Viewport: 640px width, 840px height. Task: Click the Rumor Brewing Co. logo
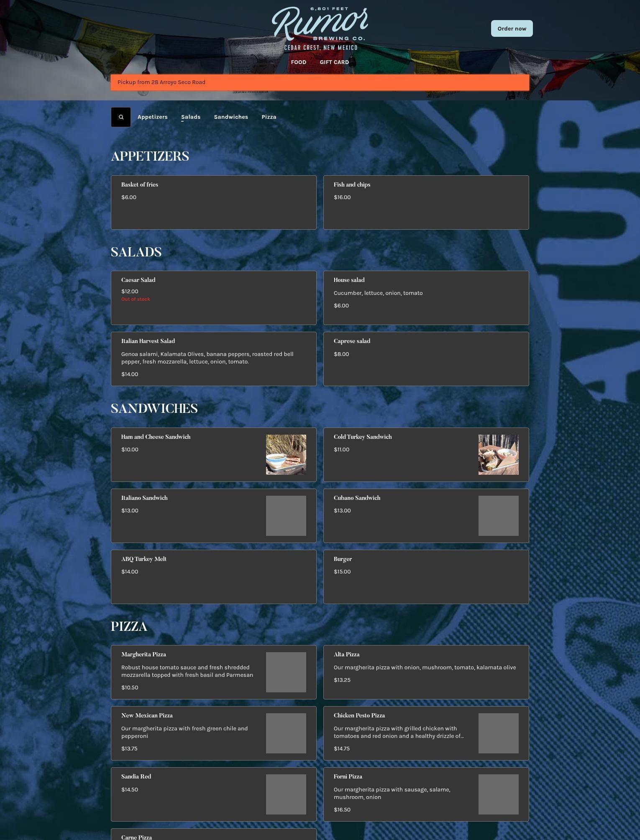click(x=320, y=28)
